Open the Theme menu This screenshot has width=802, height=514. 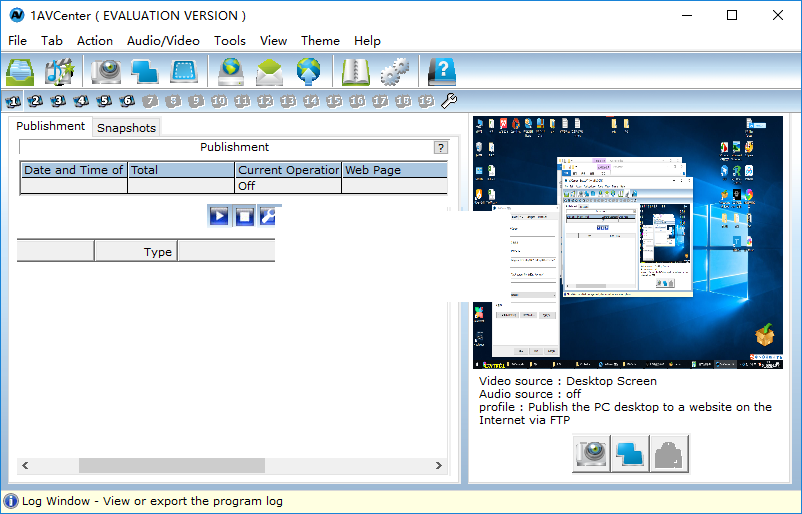[320, 40]
